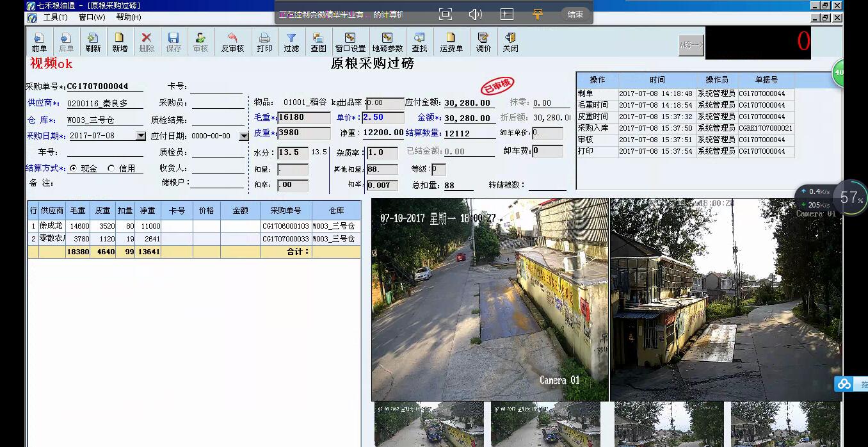This screenshot has height=447, width=868.
Task: Click the fullscreen icon in recording bar
Action: [446, 14]
